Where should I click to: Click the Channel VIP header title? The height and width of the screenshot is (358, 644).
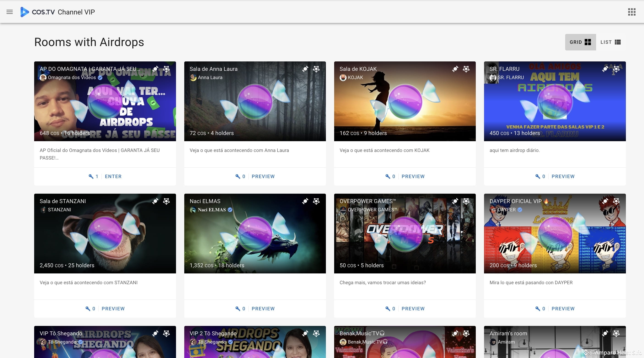tap(76, 12)
